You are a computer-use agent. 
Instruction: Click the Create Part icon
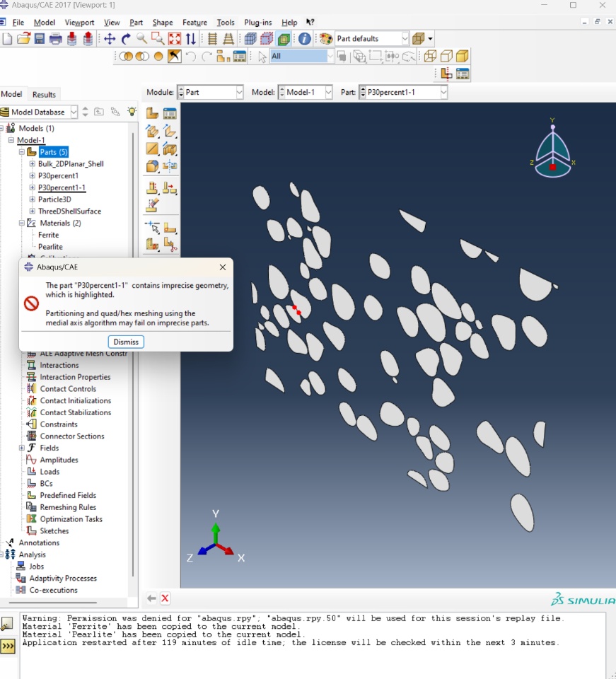(152, 113)
